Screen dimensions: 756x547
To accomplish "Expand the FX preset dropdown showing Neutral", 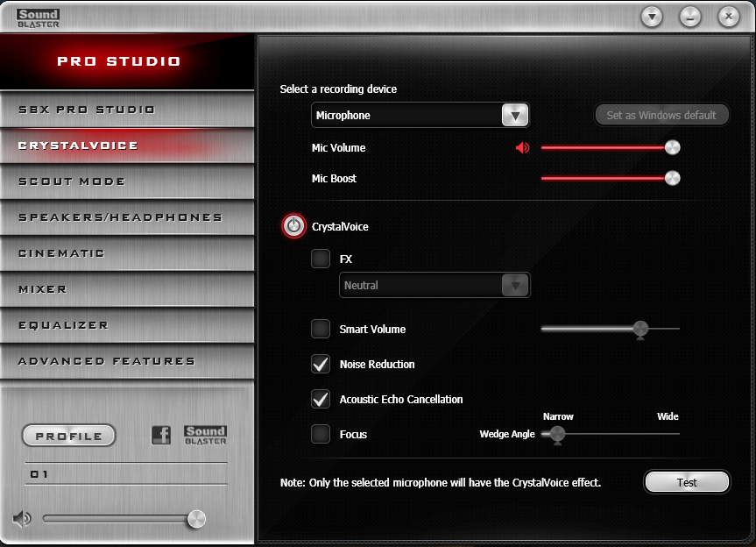I will pyautogui.click(x=435, y=285).
